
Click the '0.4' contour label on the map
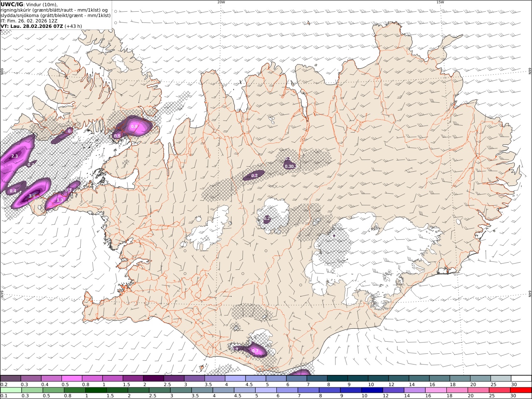click(13, 191)
